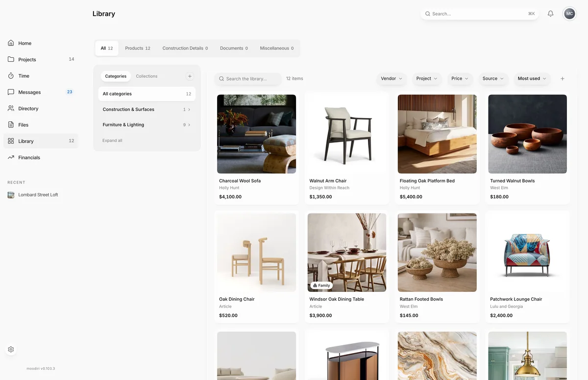The image size is (588, 380).
Task: Click the Lulu and Georgia vendor text
Action: pyautogui.click(x=506, y=307)
